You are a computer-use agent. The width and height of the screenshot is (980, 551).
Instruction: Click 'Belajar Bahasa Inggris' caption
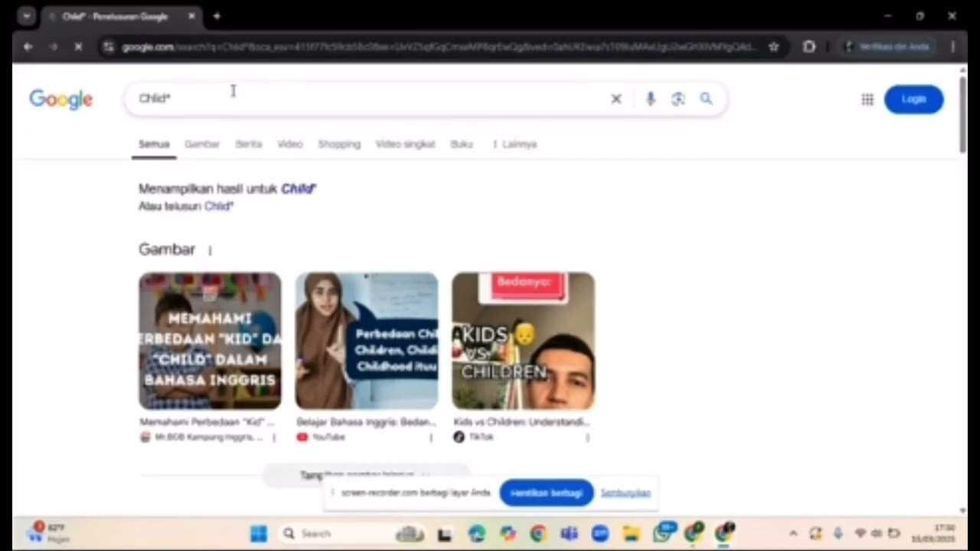pyautogui.click(x=366, y=422)
